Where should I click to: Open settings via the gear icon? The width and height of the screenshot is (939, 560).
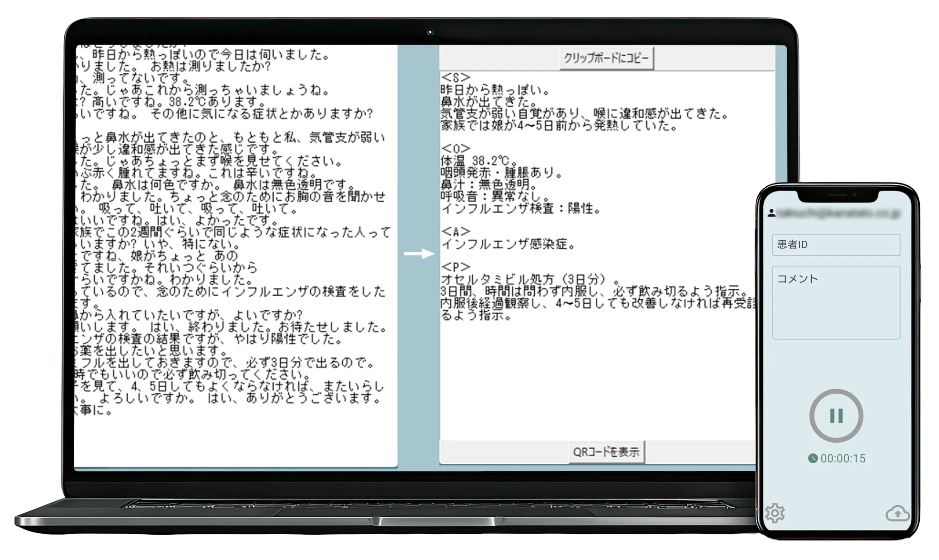pyautogui.click(x=775, y=513)
